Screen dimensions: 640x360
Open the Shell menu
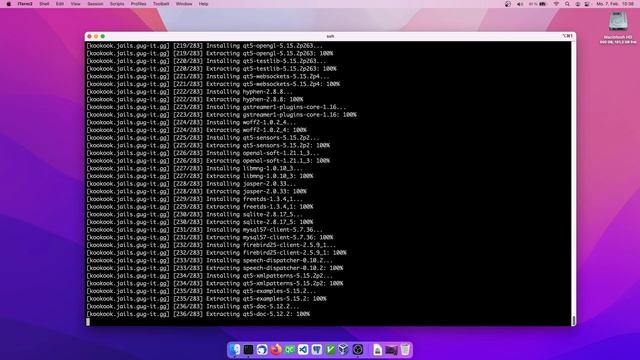coord(44,4)
